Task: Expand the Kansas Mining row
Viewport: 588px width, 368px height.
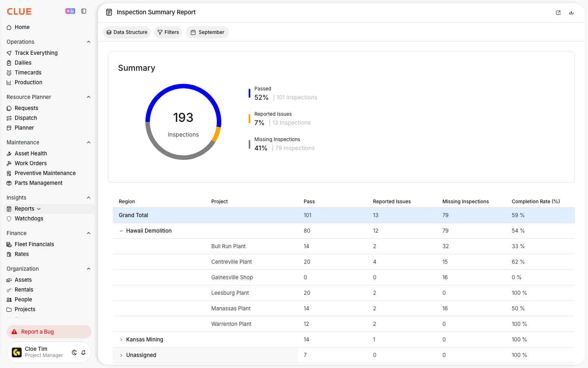Action: click(x=121, y=340)
